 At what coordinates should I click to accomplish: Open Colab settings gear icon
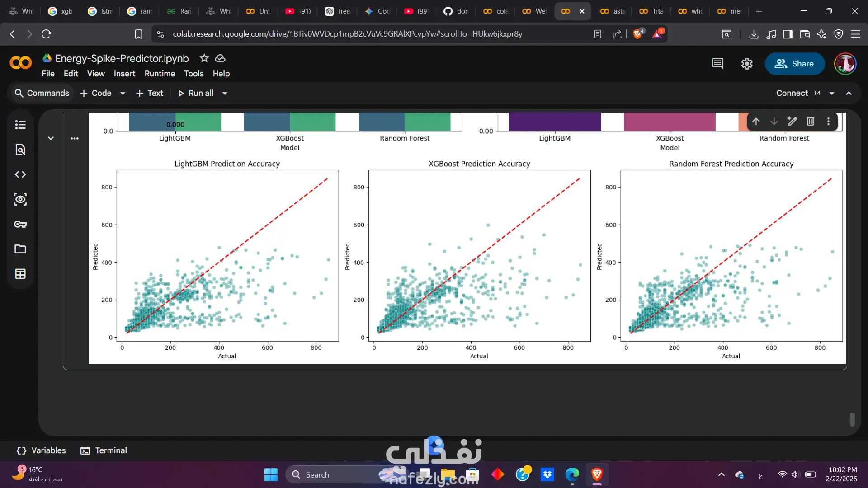pos(747,64)
